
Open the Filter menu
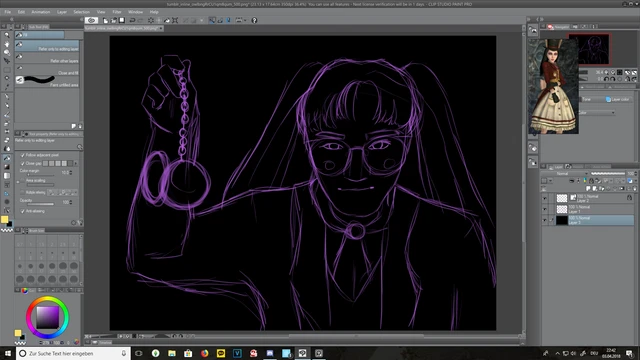point(117,12)
